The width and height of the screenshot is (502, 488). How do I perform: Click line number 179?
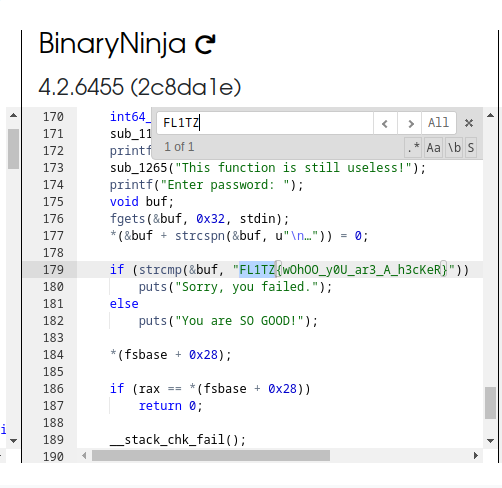click(53, 270)
